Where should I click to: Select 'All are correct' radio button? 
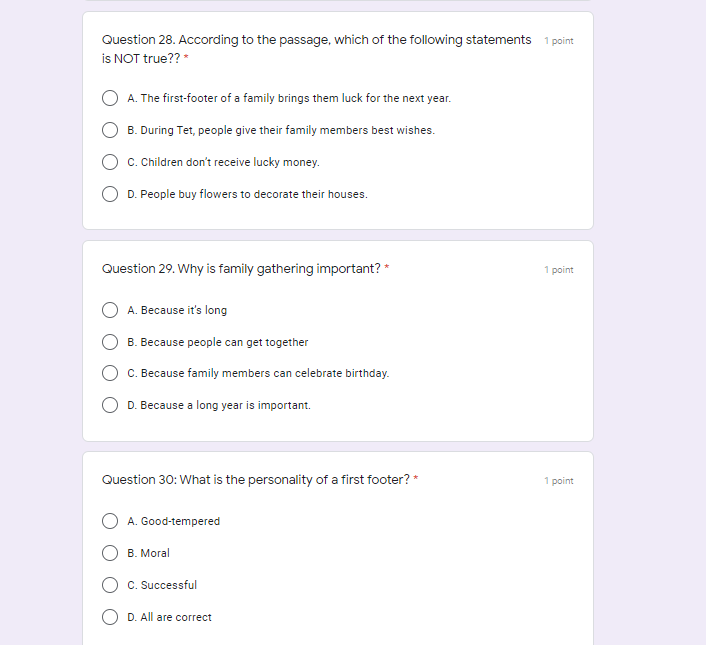pos(110,617)
